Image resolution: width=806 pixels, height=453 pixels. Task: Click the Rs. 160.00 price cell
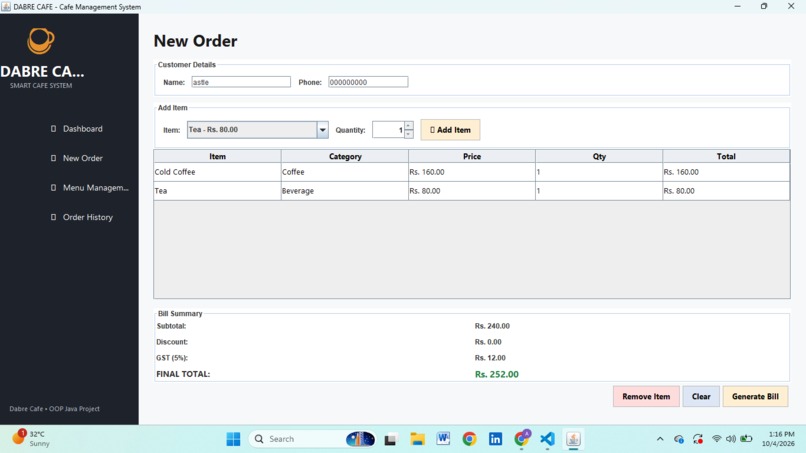472,172
